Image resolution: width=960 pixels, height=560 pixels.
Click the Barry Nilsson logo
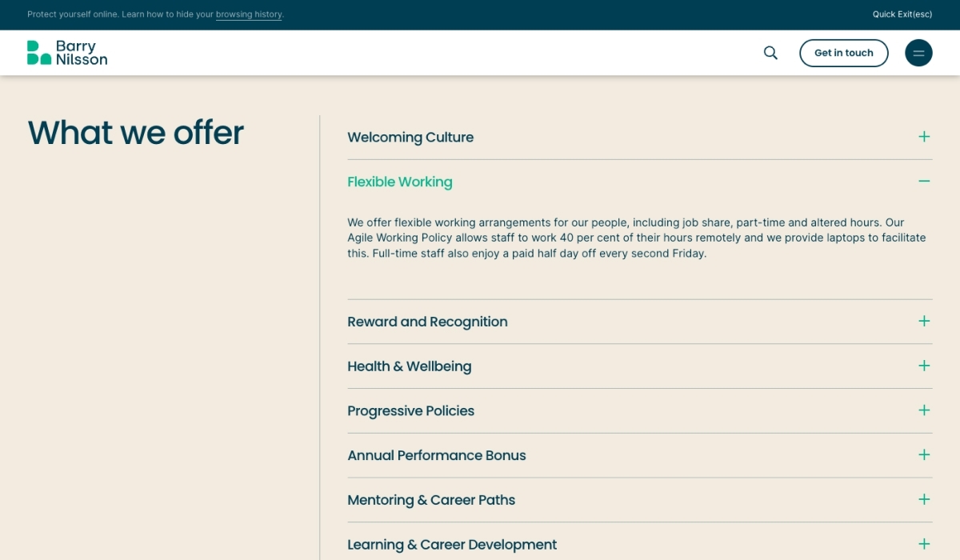coord(67,53)
